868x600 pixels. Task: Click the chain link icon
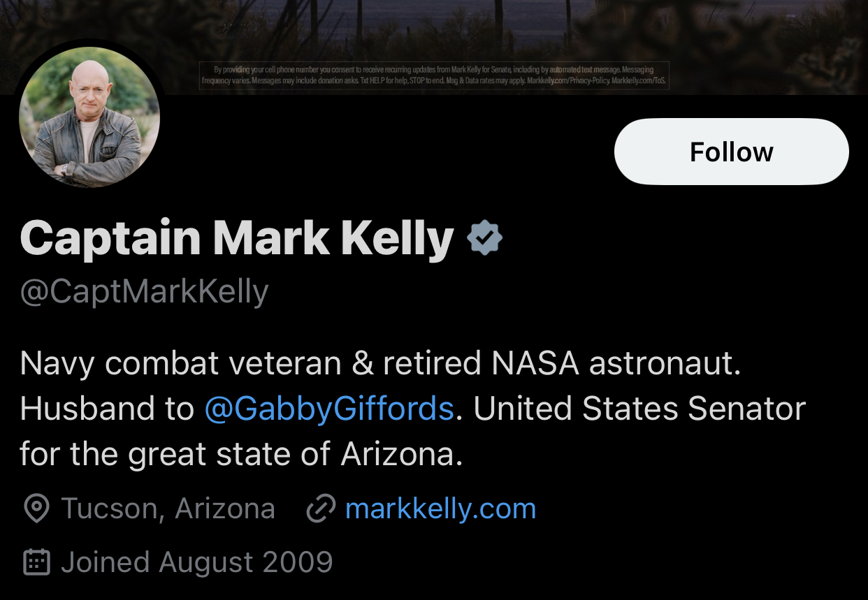[321, 508]
